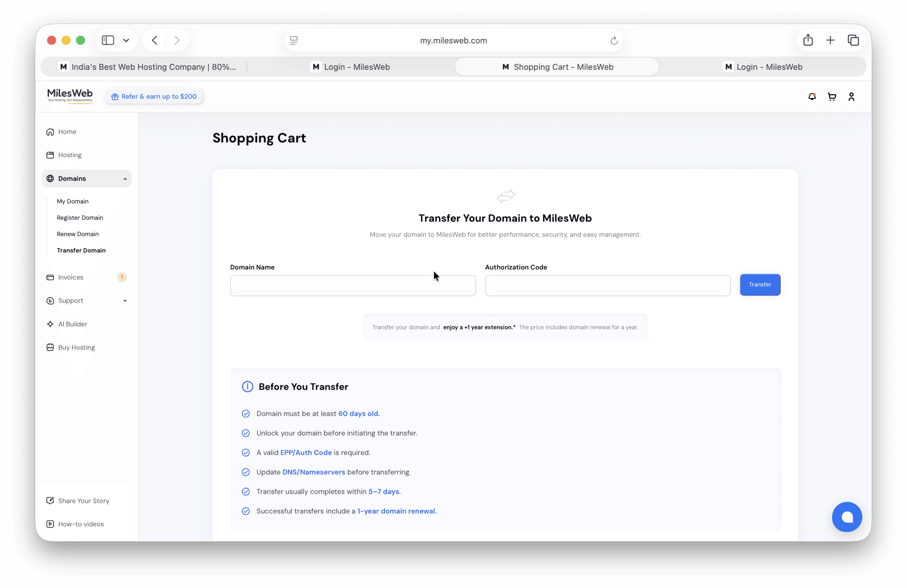Image resolution: width=907 pixels, height=588 pixels.
Task: Open the shopping cart icon
Action: 832,97
